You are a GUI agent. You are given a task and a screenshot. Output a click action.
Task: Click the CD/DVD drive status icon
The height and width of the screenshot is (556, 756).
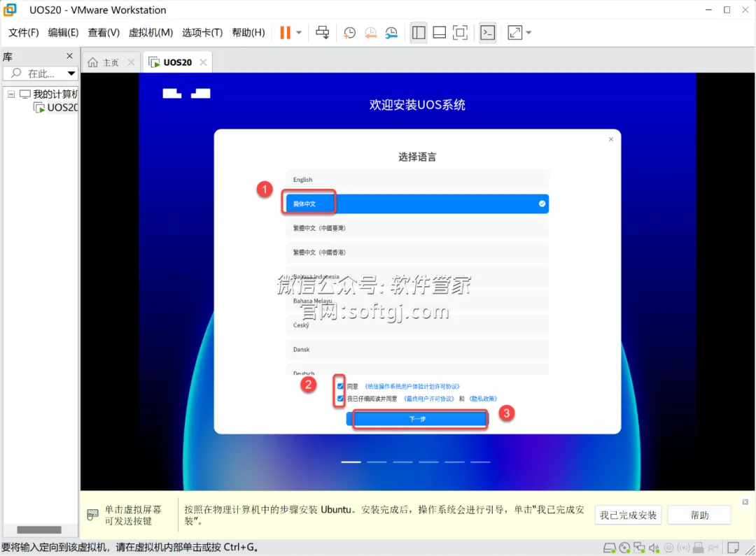pyautogui.click(x=625, y=548)
